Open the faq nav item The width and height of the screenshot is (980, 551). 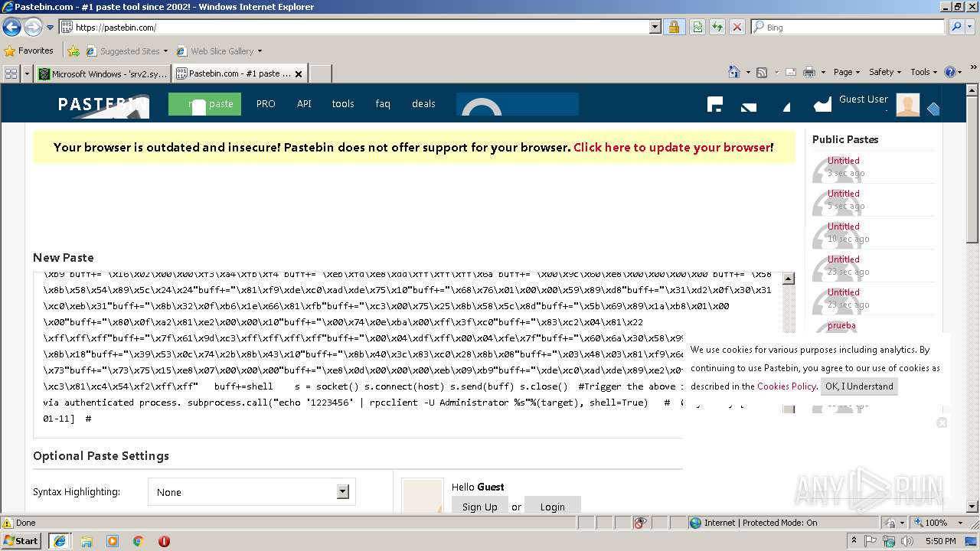383,104
